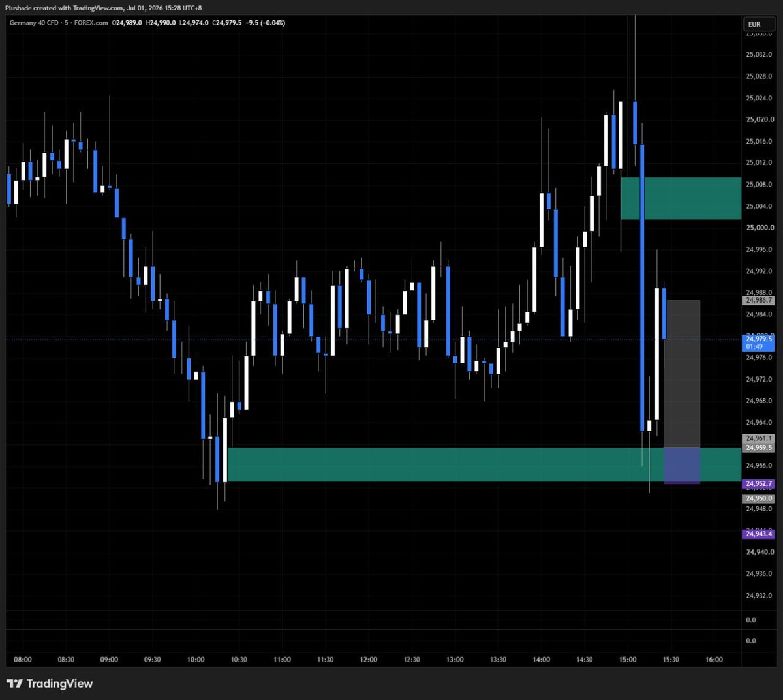
Task: Click the 14:30 time axis label
Action: pyautogui.click(x=585, y=660)
